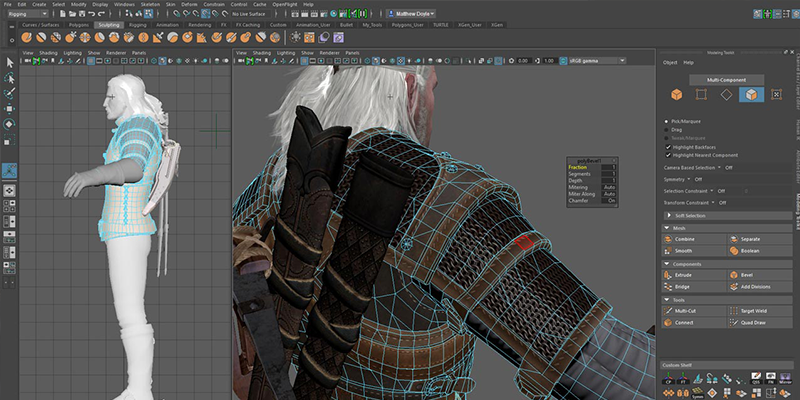Click the new scene file icon
The height and width of the screenshot is (400, 800).
pos(62,14)
